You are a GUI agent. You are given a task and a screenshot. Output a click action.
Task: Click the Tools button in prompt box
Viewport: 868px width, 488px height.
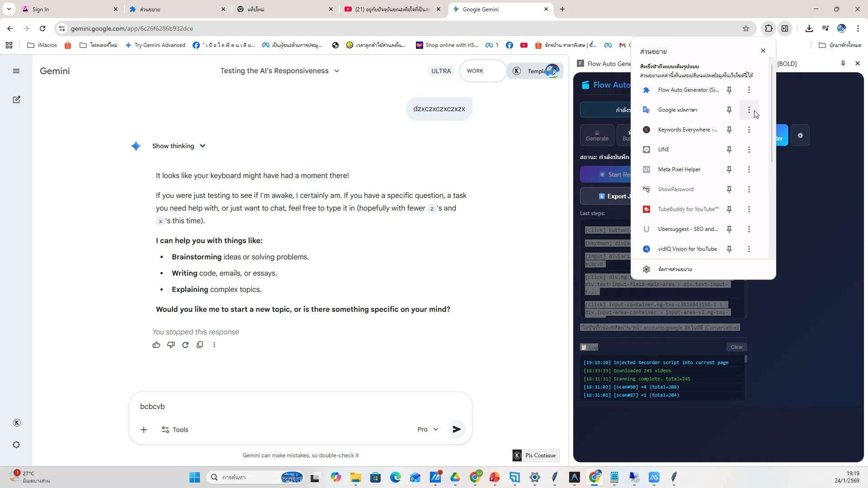[x=175, y=430]
